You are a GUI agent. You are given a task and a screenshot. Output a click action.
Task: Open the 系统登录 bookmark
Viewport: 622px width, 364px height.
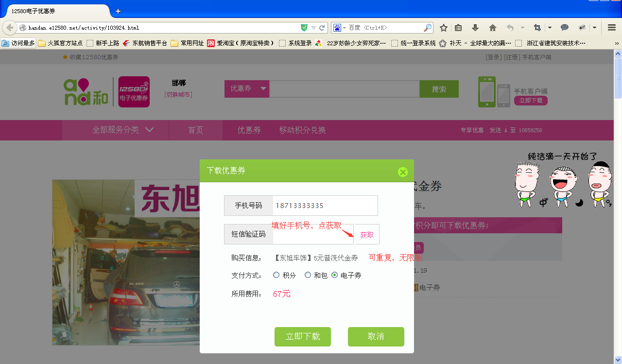pos(296,43)
